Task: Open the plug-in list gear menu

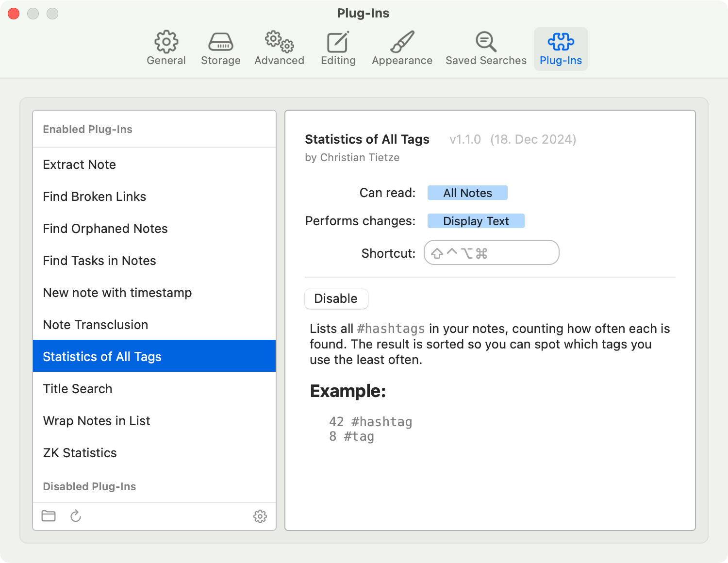Action: coord(260,516)
